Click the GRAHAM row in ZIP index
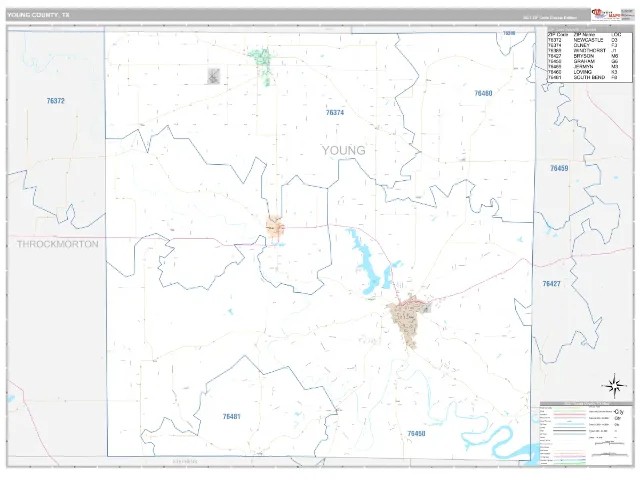640x480 pixels. pyautogui.click(x=584, y=62)
